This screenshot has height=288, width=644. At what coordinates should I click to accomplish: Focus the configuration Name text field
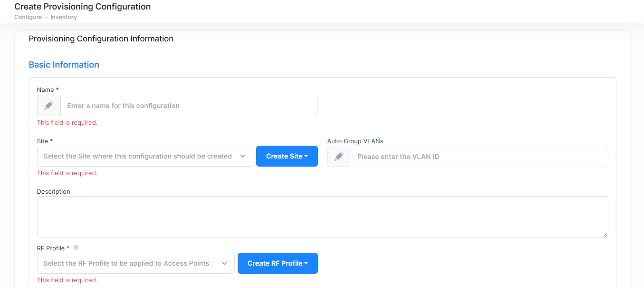pyautogui.click(x=189, y=106)
